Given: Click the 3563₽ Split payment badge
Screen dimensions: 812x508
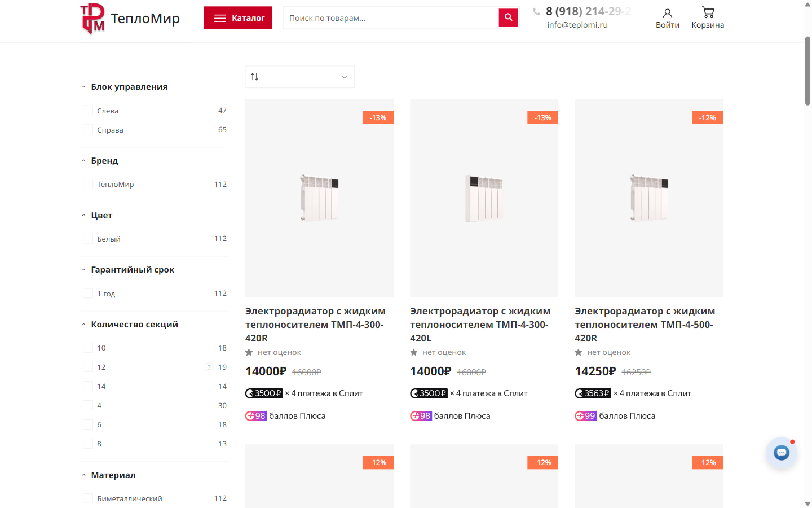Looking at the screenshot, I should (593, 393).
